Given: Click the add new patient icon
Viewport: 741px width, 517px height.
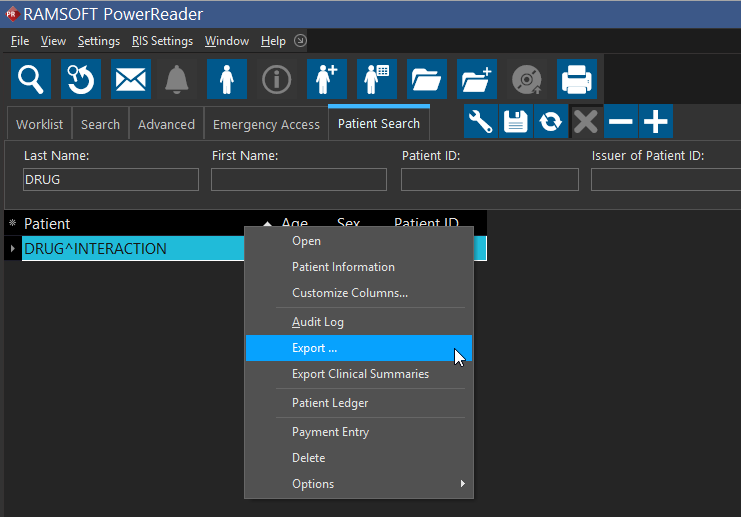Looking at the screenshot, I should click(x=327, y=79).
